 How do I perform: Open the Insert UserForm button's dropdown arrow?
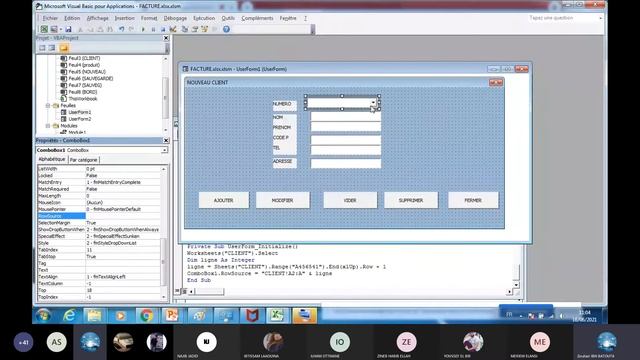[x=60, y=29]
